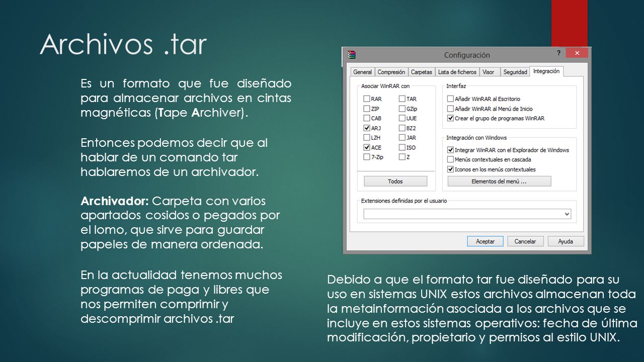Click the Archivos .tar slide title
The image size is (644, 362).
pyautogui.click(x=123, y=45)
